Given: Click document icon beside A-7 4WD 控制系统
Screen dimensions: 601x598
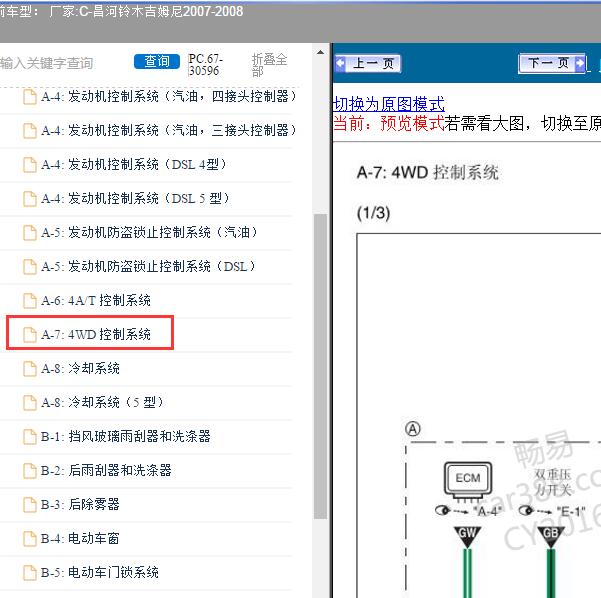Looking at the screenshot, I should (x=30, y=335).
